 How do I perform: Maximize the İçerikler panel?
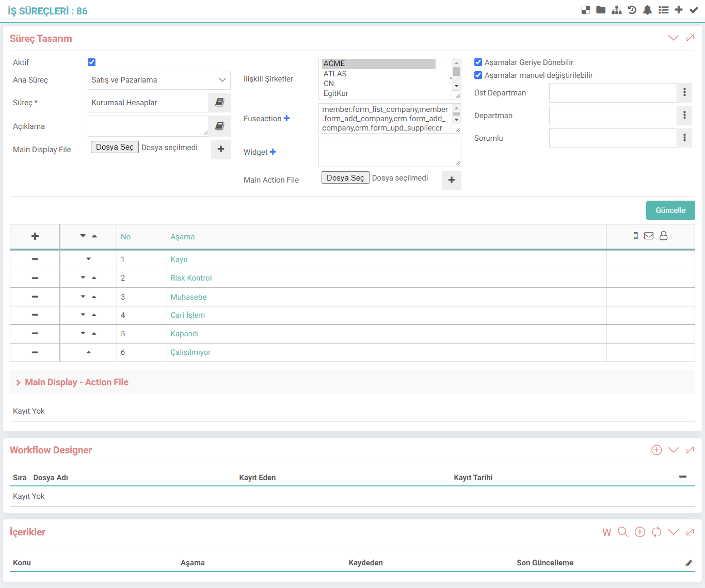(x=690, y=532)
